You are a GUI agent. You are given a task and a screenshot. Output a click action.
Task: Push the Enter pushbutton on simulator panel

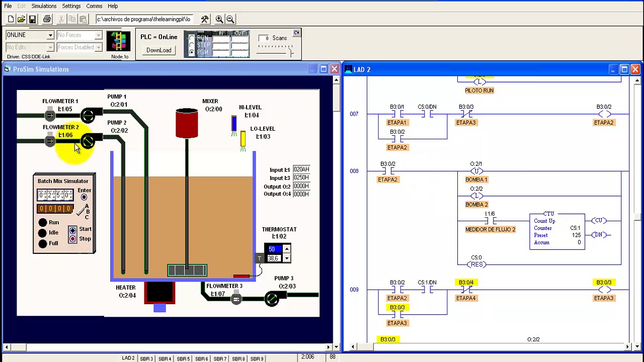[84, 197]
